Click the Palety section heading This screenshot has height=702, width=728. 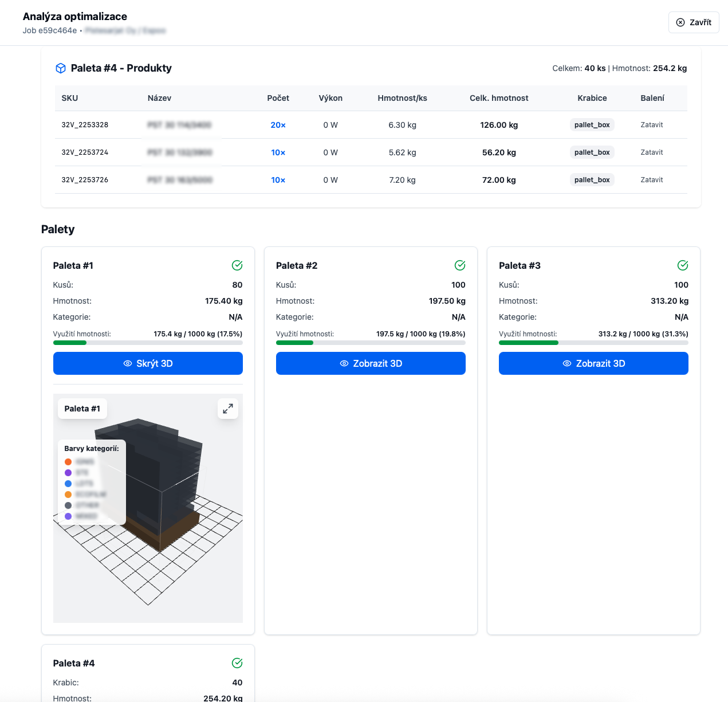[x=58, y=229]
